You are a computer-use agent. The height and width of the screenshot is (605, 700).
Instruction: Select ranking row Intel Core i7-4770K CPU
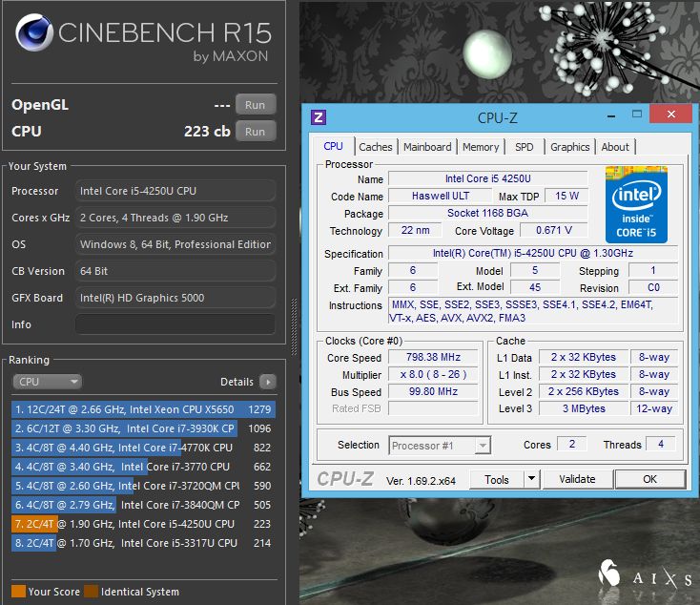click(x=143, y=448)
